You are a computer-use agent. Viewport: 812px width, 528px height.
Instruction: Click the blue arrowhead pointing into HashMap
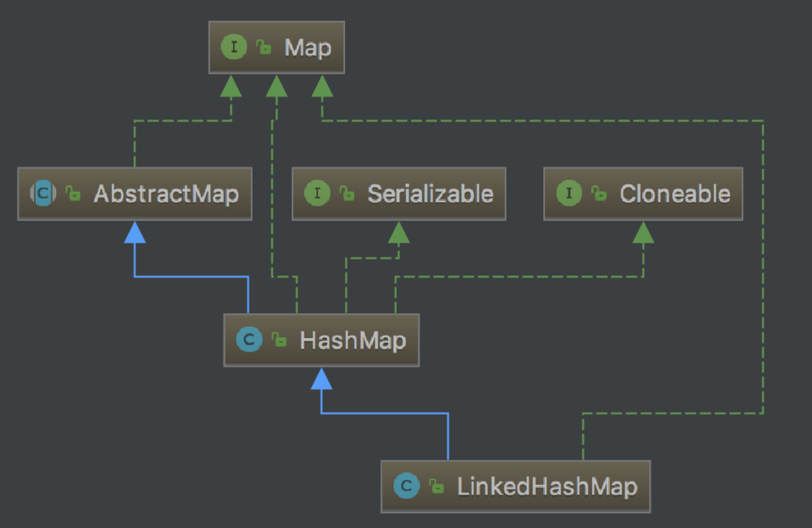322,379
